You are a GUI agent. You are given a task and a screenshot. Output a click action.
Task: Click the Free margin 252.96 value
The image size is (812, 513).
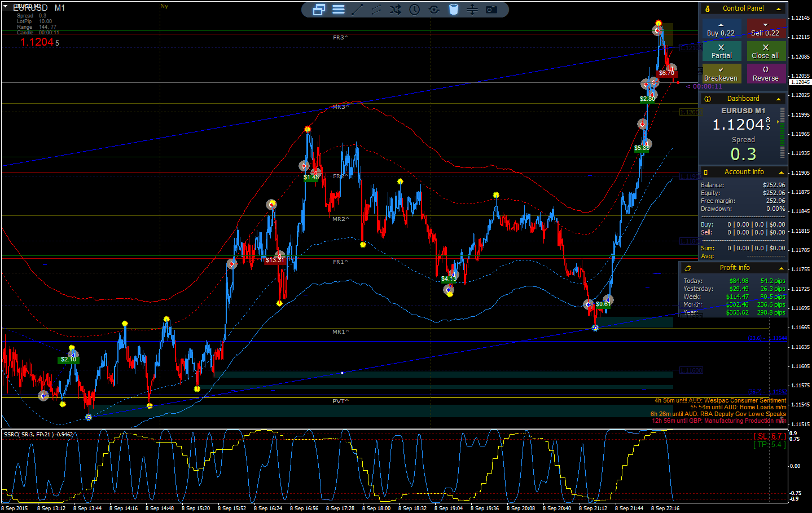click(x=775, y=201)
